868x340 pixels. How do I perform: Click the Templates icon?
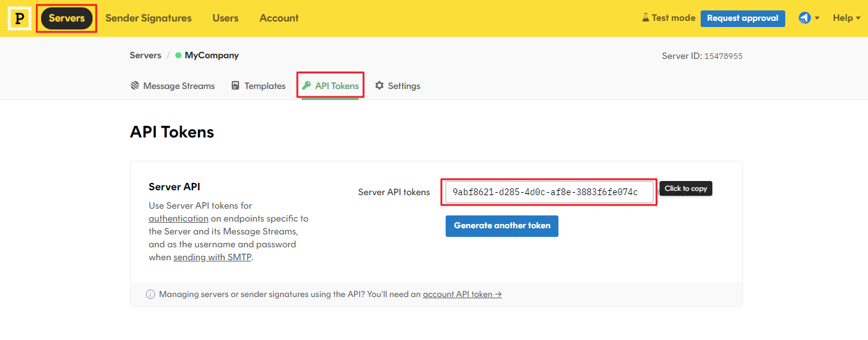tap(235, 85)
